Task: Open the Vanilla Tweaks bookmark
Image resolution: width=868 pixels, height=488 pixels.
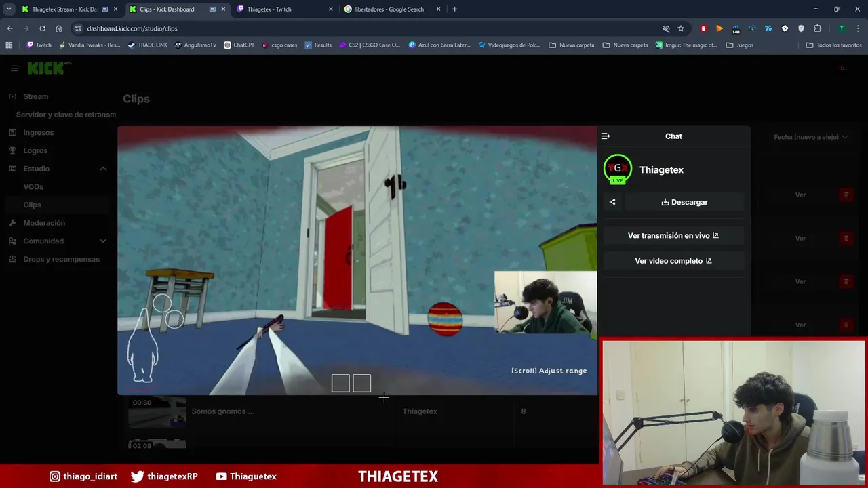Action: click(90, 45)
